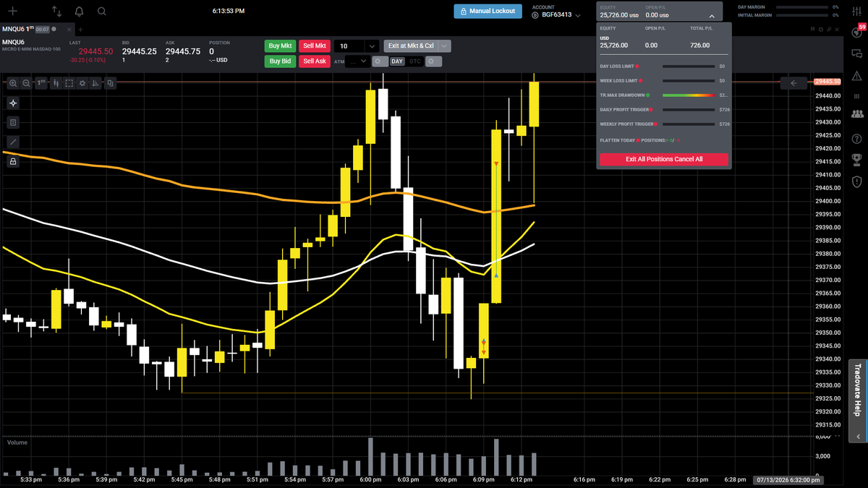The width and height of the screenshot is (868, 488).
Task: Toggle the Day Loss Limit red indicator
Action: [x=637, y=67]
